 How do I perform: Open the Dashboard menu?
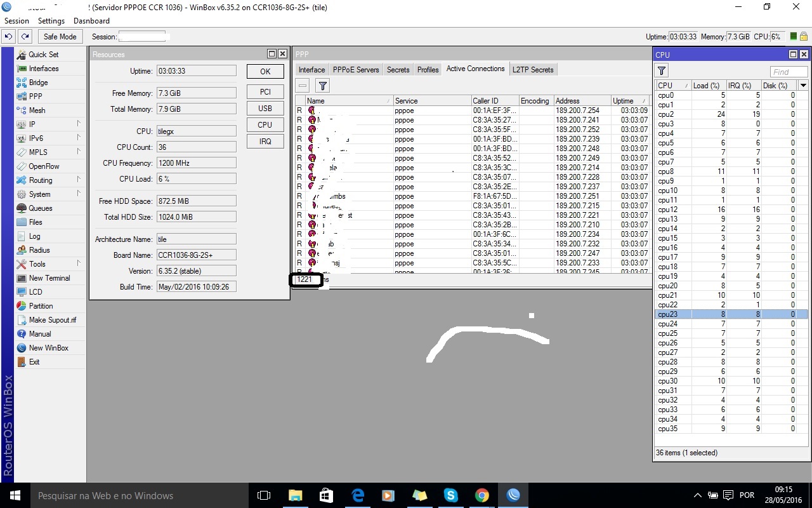pyautogui.click(x=92, y=21)
